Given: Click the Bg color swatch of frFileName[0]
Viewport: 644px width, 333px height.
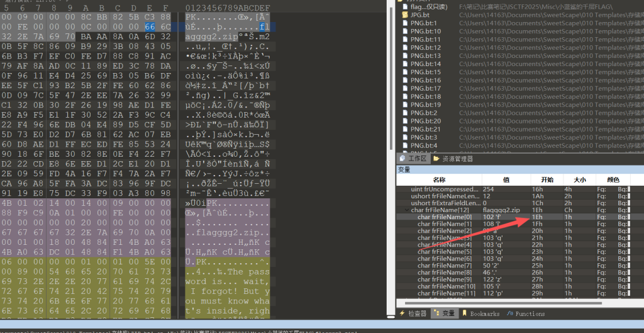Looking at the screenshot, I should pos(629,217).
